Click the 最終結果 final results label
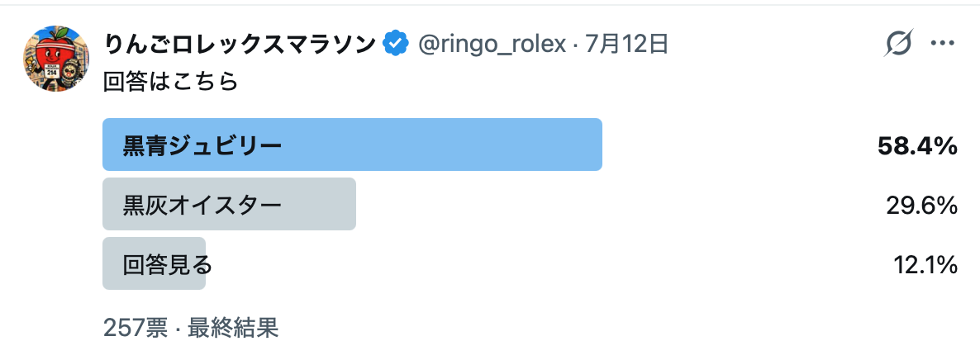The image size is (980, 360). 232,328
